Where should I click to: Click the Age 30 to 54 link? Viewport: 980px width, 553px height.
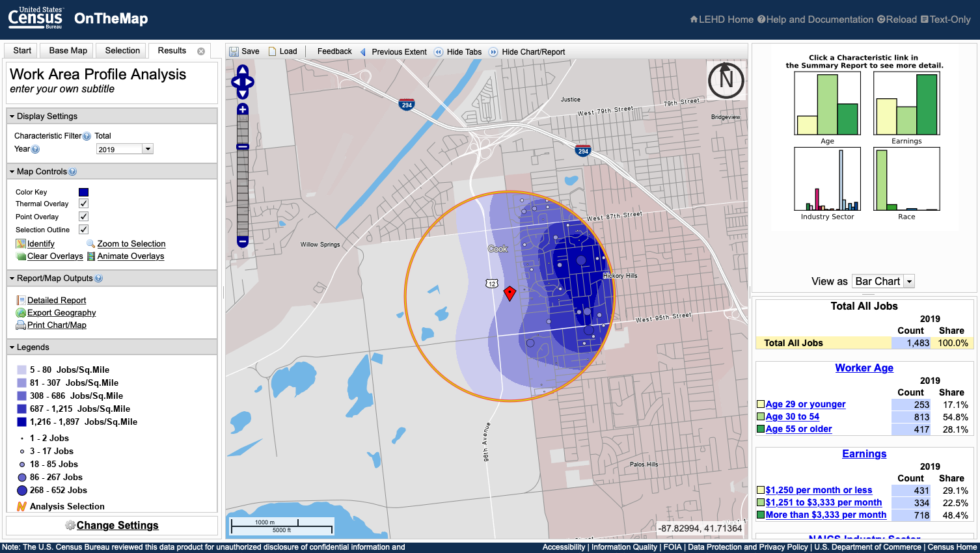[792, 416]
